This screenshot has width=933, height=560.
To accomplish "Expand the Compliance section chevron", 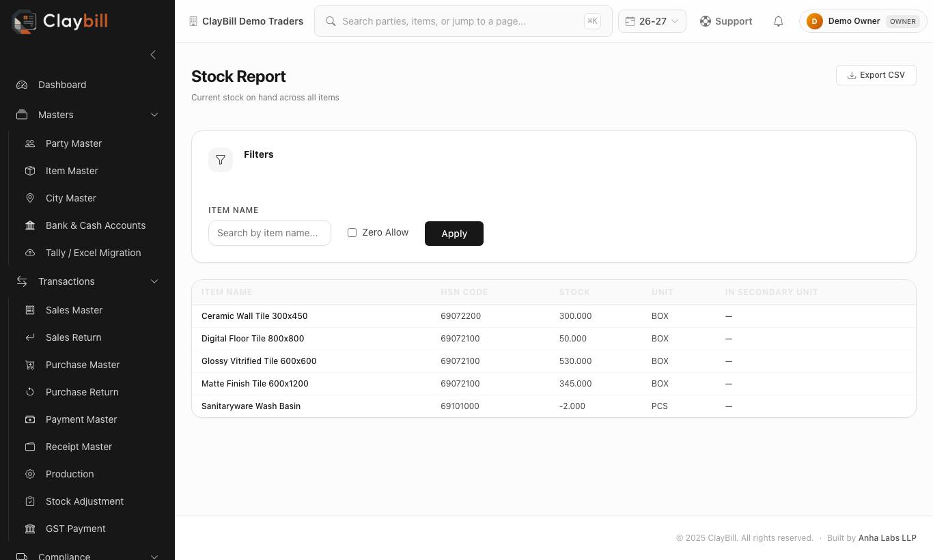I will point(154,557).
